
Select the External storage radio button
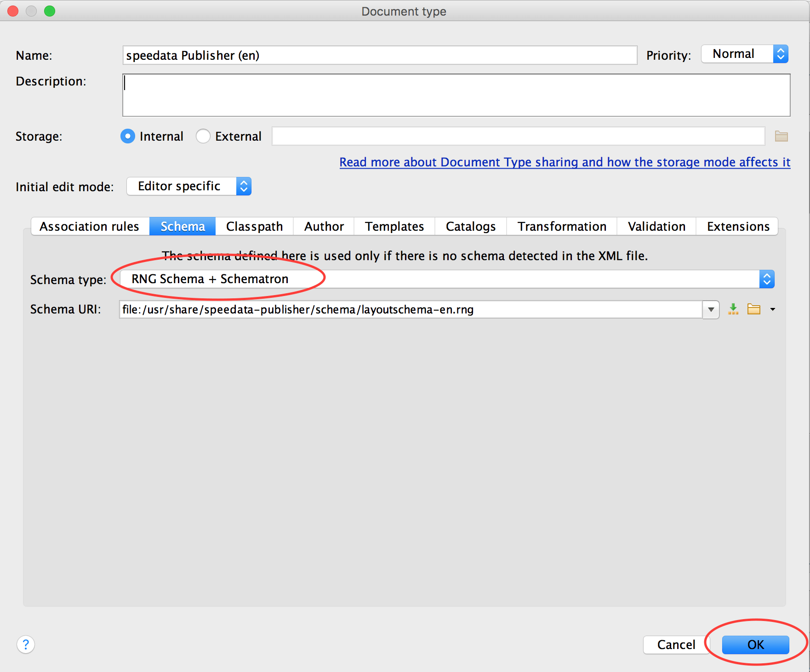[x=203, y=137]
